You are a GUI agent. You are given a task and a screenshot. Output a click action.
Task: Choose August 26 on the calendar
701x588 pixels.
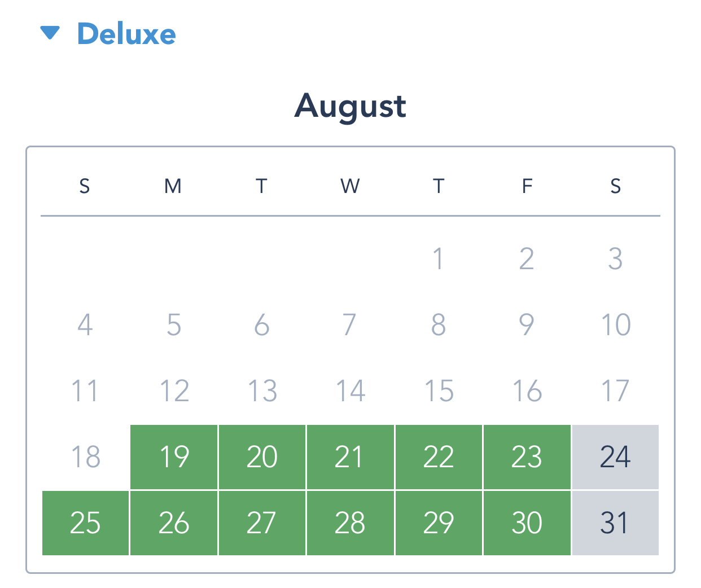pyautogui.click(x=174, y=523)
